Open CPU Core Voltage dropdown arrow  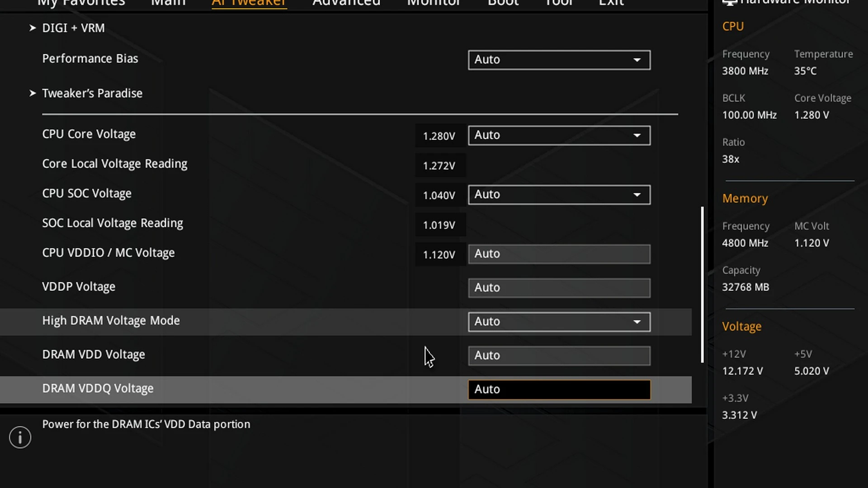pyautogui.click(x=637, y=135)
